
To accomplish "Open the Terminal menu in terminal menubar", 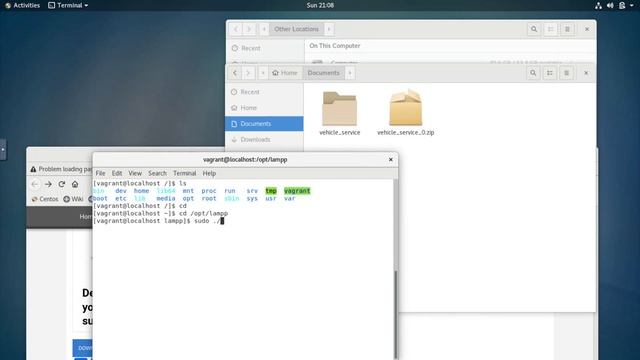I will (184, 173).
